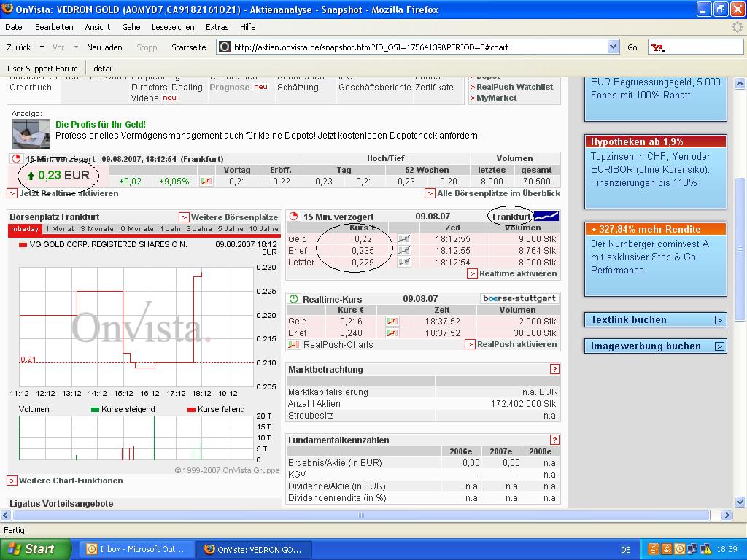Screen dimensions: 747x560
Task: Click the boerse-stuttgart logo
Action: (x=519, y=299)
